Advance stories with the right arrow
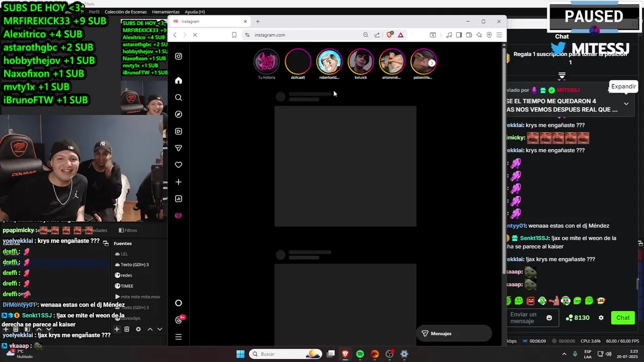Image resolution: width=644 pixels, height=362 pixels. coord(432,63)
